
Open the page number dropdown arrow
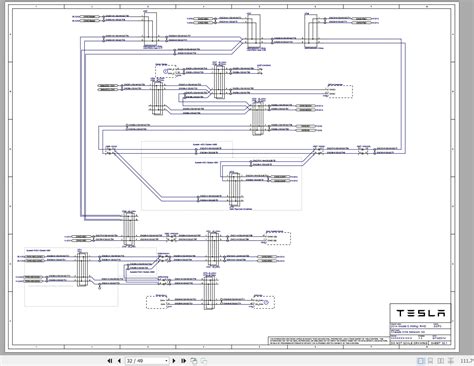(x=166, y=361)
